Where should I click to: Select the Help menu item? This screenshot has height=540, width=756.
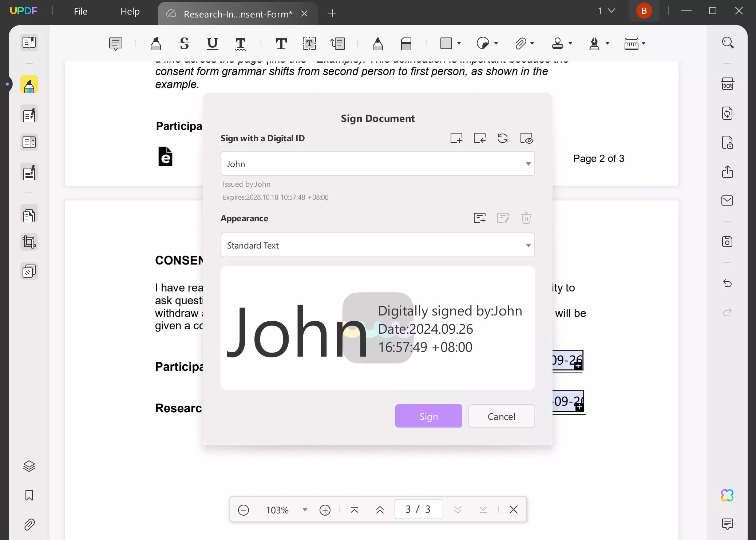130,11
